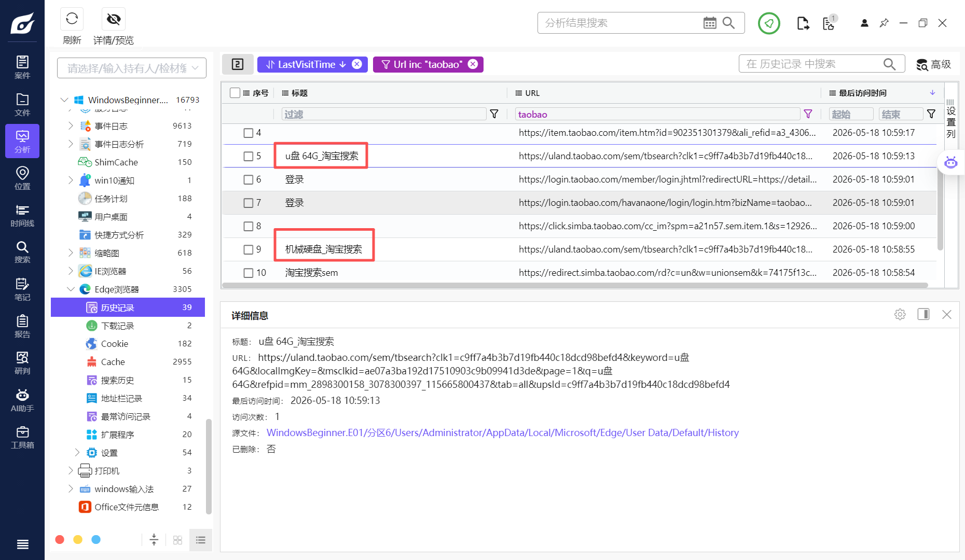The image size is (965, 560).
Task: Open 高级 advanced search
Action: [934, 64]
